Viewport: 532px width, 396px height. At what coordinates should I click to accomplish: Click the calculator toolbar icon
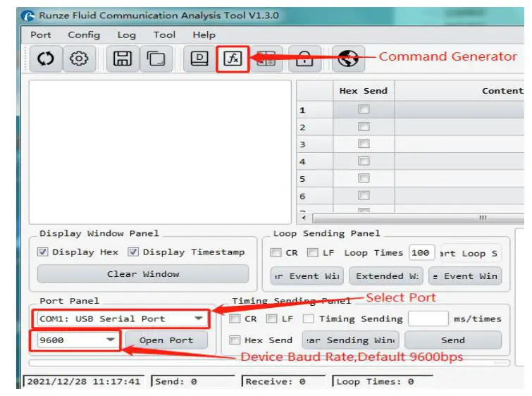pyautogui.click(x=266, y=58)
